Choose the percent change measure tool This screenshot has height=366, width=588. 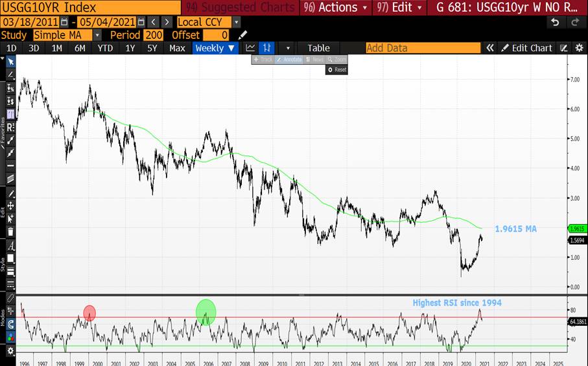[10, 88]
